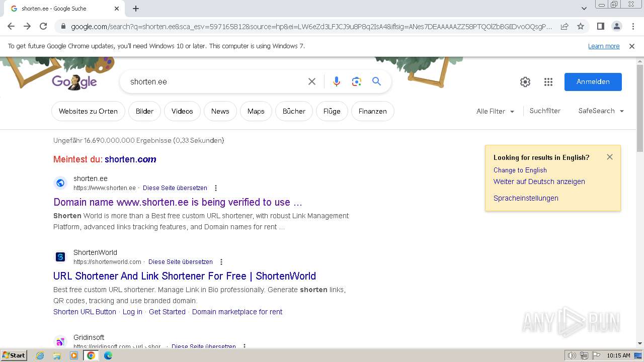This screenshot has height=362, width=644.
Task: Switch to Flüge results
Action: coord(332,111)
